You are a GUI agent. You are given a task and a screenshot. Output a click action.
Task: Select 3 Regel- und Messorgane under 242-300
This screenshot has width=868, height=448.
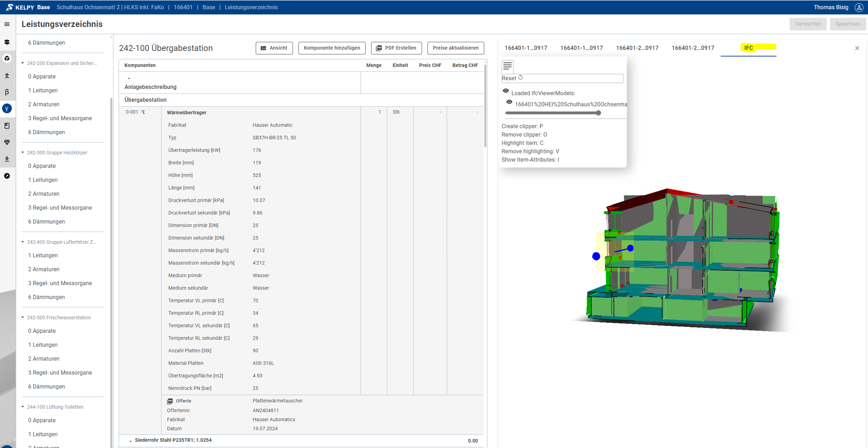click(60, 208)
